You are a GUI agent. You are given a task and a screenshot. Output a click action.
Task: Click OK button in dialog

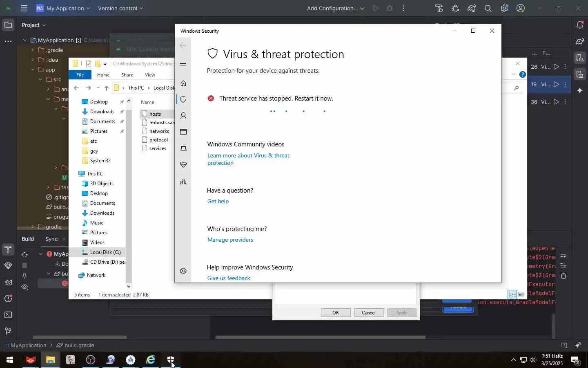click(x=336, y=312)
